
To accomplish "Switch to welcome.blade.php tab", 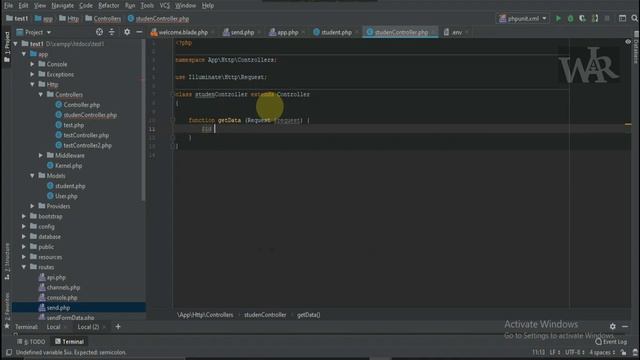I will coord(183,32).
